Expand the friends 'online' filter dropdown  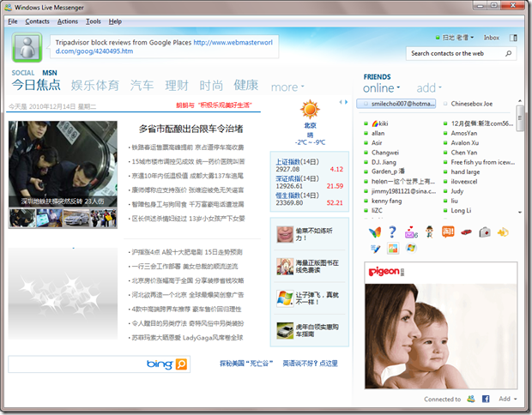pyautogui.click(x=382, y=88)
